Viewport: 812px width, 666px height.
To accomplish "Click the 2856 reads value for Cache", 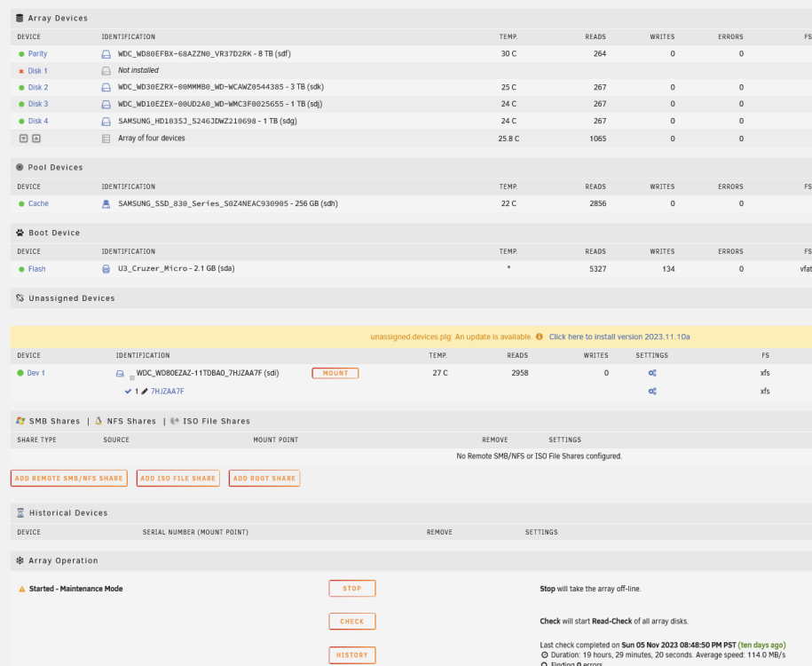I will 597,203.
